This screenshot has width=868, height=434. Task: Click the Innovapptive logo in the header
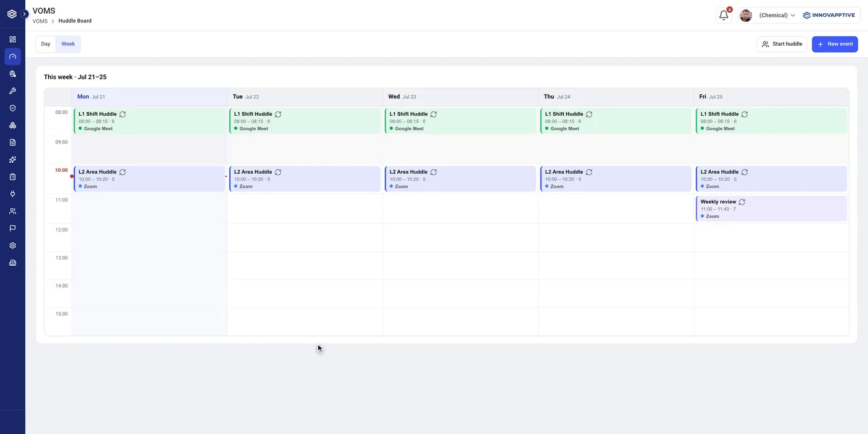coord(829,15)
